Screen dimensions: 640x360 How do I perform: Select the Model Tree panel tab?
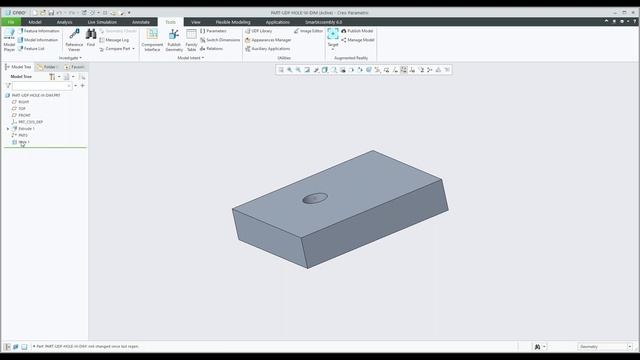18,67
